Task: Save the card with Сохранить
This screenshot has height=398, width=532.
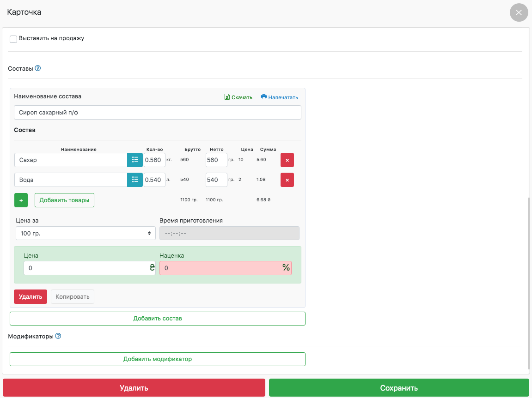Action: point(399,388)
